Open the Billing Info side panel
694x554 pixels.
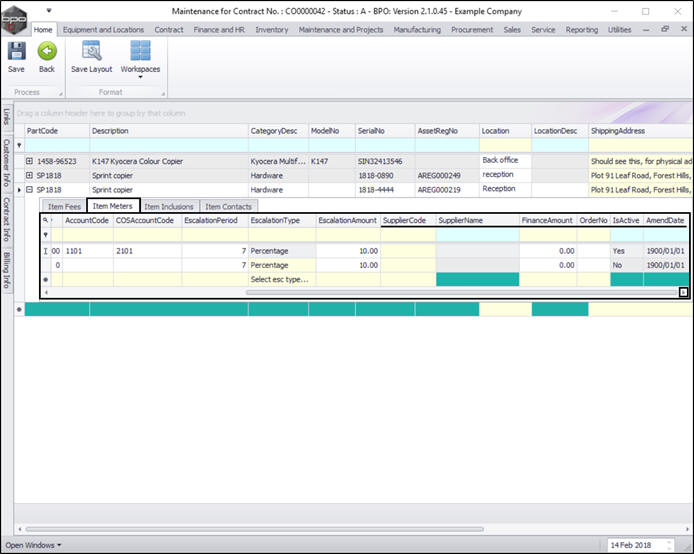coord(6,270)
